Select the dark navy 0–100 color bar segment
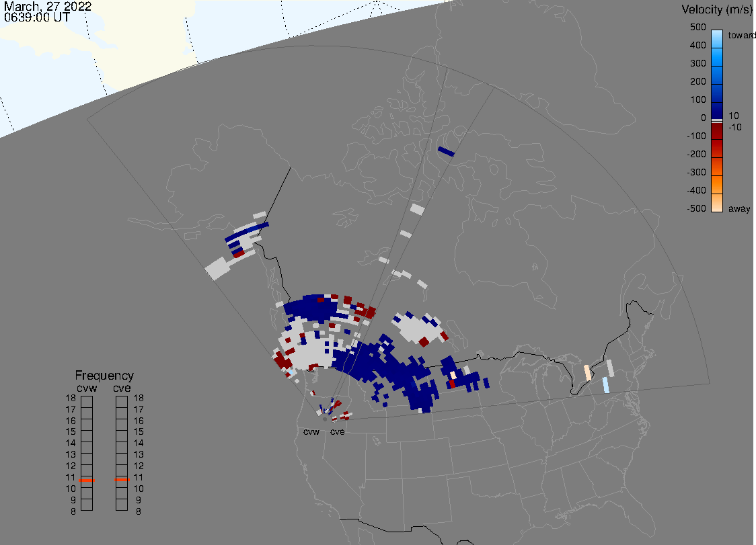The height and width of the screenshot is (545, 756). click(x=717, y=111)
